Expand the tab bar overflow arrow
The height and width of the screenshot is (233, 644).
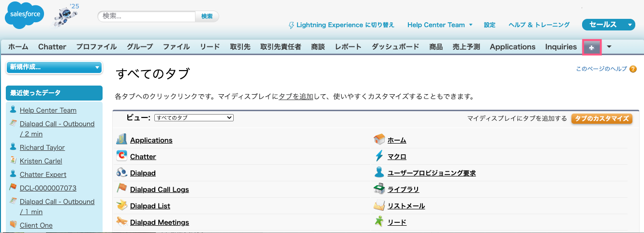(609, 47)
